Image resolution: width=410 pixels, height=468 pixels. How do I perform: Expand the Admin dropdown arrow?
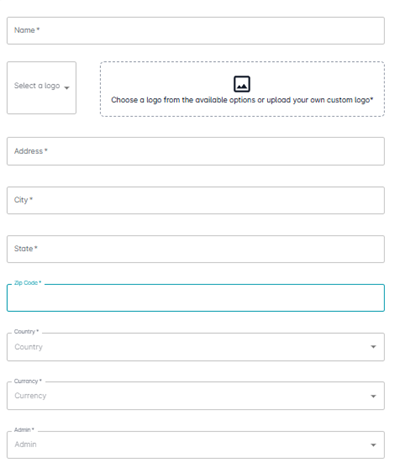click(373, 445)
